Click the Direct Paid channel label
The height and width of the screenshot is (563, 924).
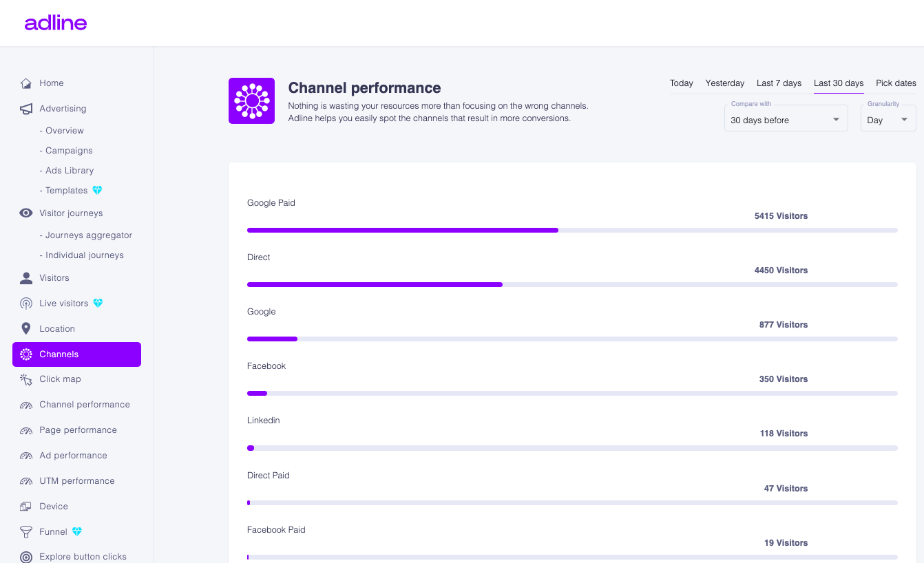click(269, 476)
